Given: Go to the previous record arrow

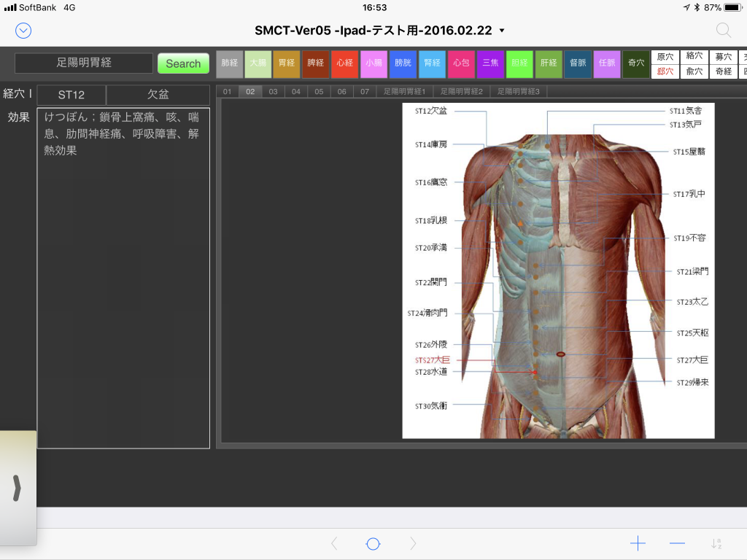Looking at the screenshot, I should [x=334, y=543].
